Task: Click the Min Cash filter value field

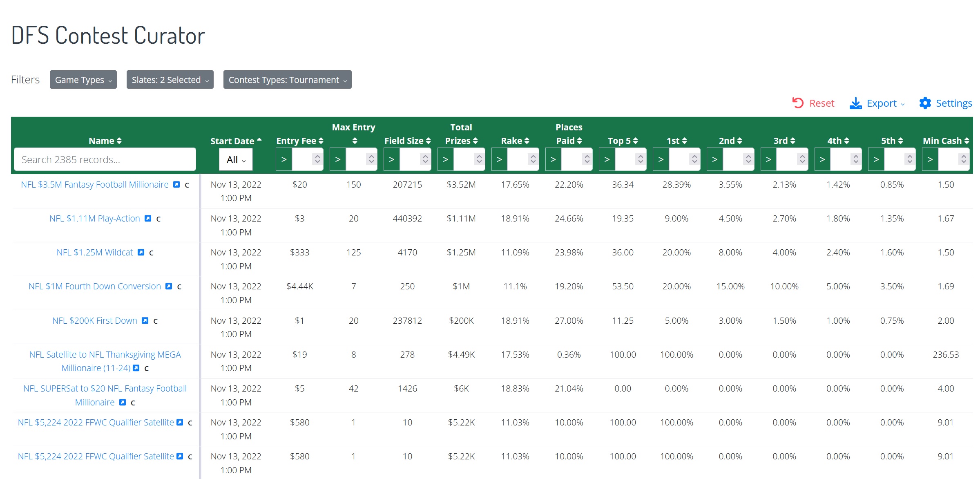Action: (949, 159)
